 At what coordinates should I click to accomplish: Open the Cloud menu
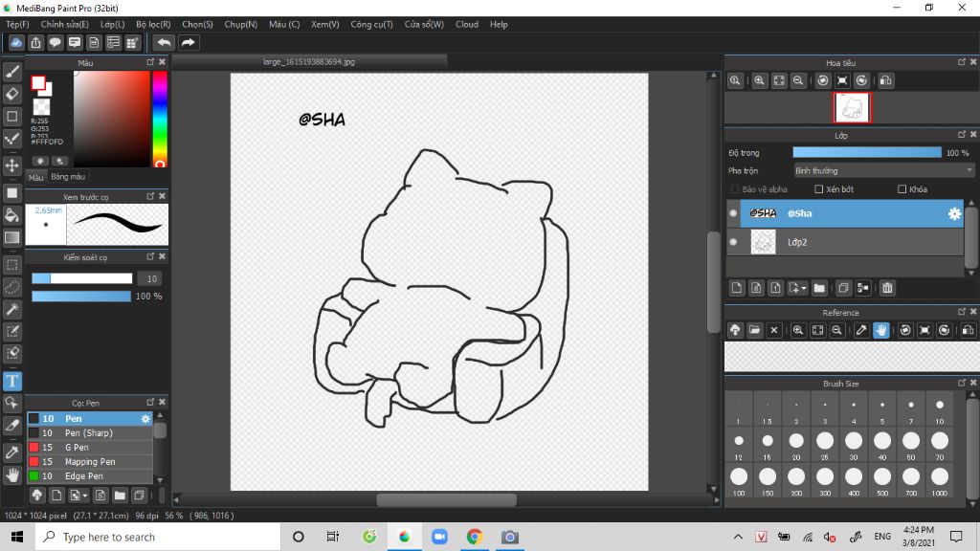pos(467,24)
